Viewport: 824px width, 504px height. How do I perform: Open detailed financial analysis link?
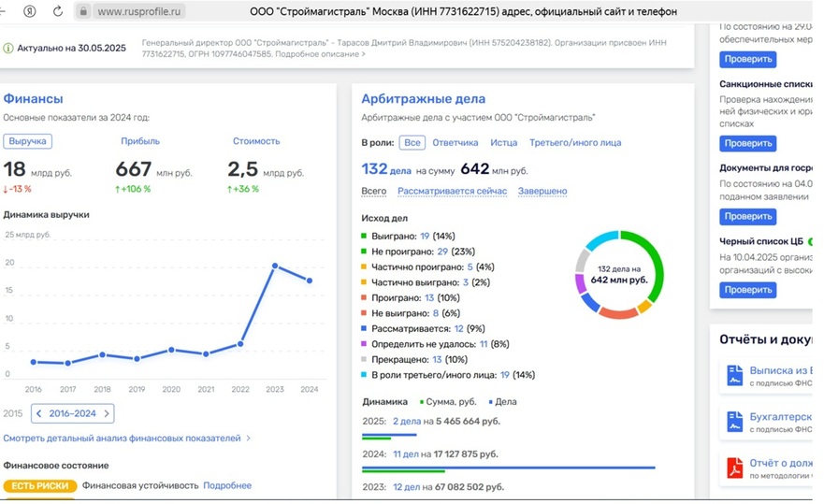click(122, 439)
